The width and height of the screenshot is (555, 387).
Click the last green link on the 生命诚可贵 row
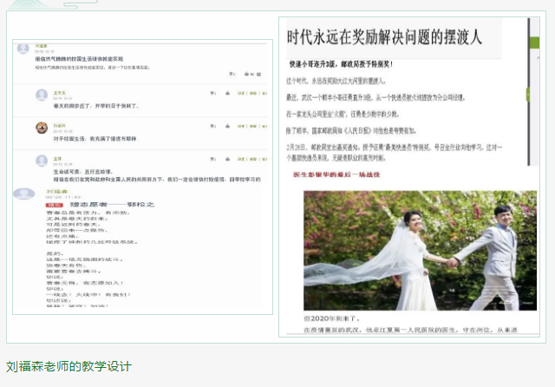point(264,159)
